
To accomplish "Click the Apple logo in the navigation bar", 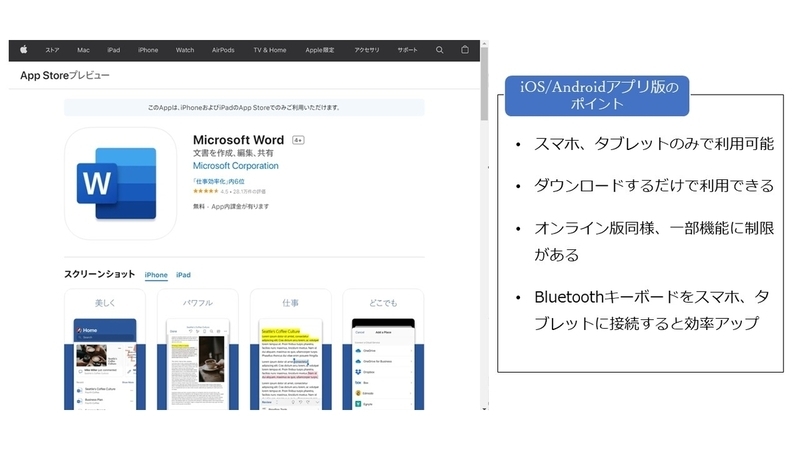I will [x=23, y=49].
